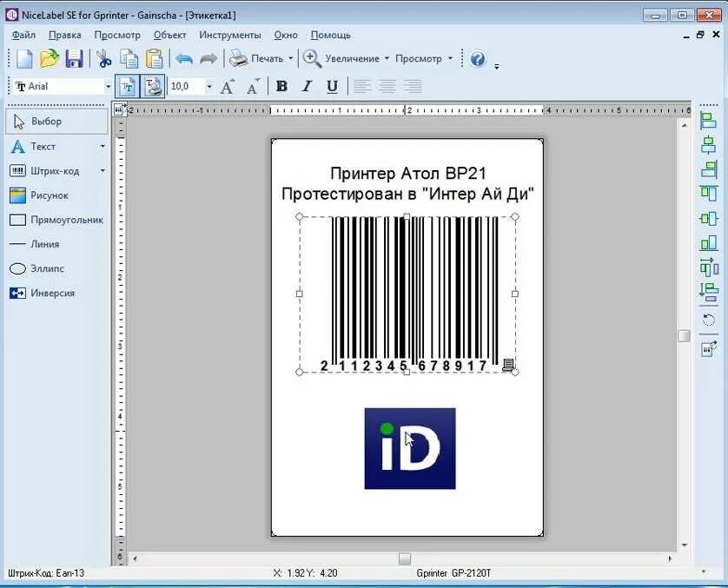Distribute objects vertically evenly
This screenshot has width=728, height=588.
pos(709,293)
